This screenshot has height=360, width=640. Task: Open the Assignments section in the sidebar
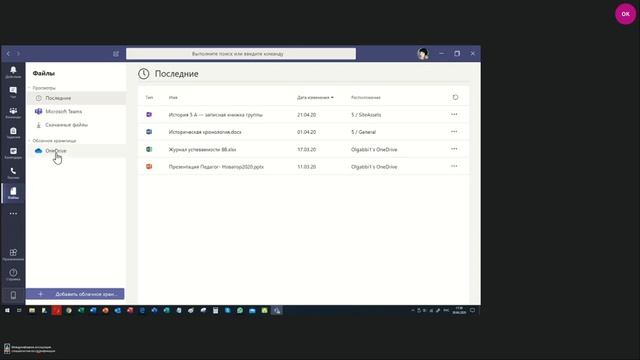[x=13, y=133]
